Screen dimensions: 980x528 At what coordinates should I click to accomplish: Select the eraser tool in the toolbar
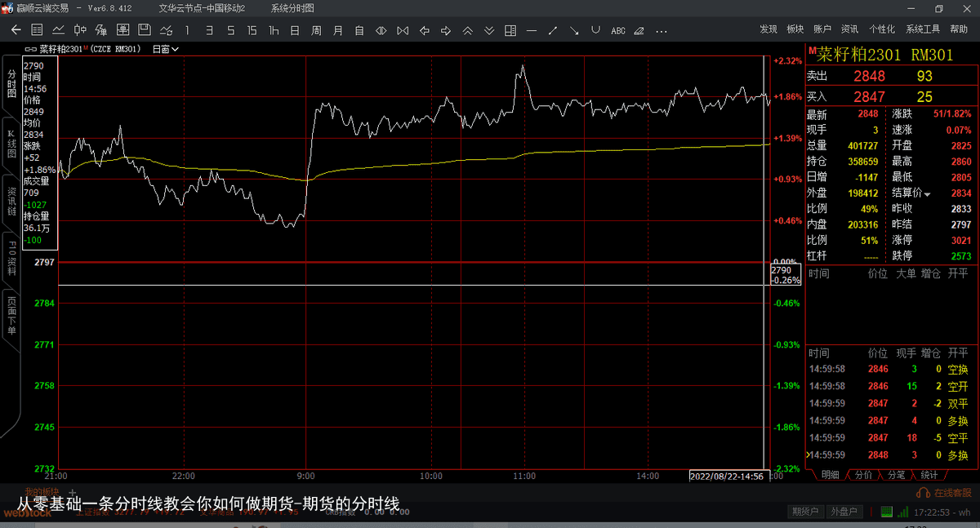click(639, 30)
